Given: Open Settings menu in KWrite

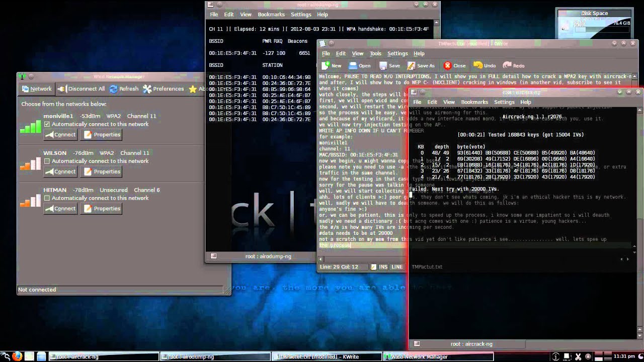Looking at the screenshot, I should click(x=397, y=53).
